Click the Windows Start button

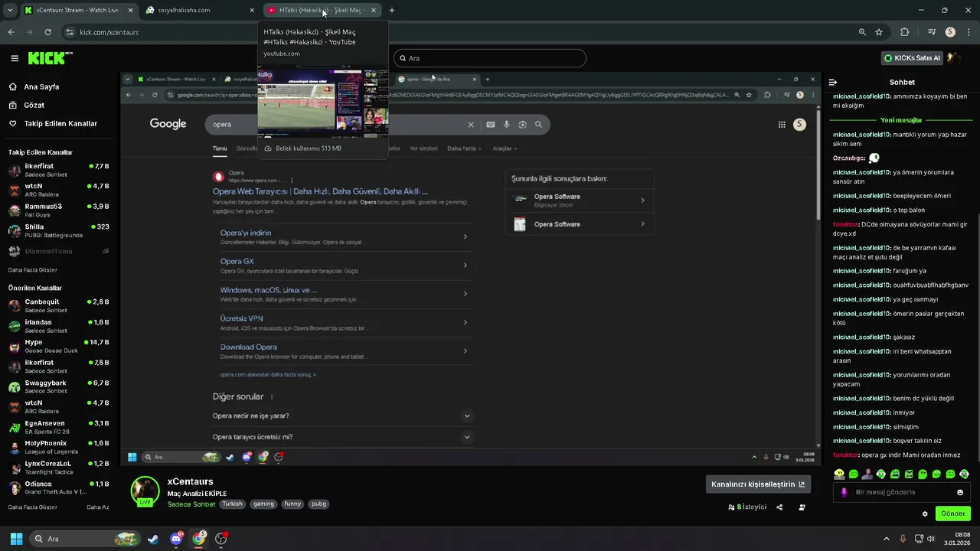pyautogui.click(x=16, y=539)
